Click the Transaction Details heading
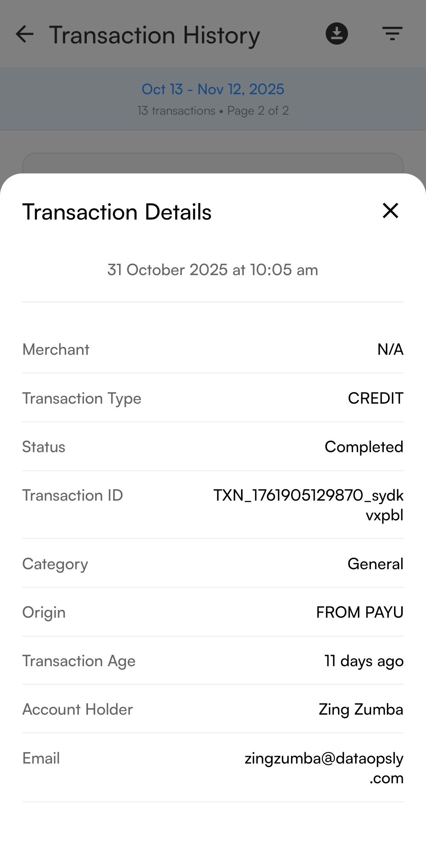Image resolution: width=426 pixels, height=868 pixels. tap(117, 212)
